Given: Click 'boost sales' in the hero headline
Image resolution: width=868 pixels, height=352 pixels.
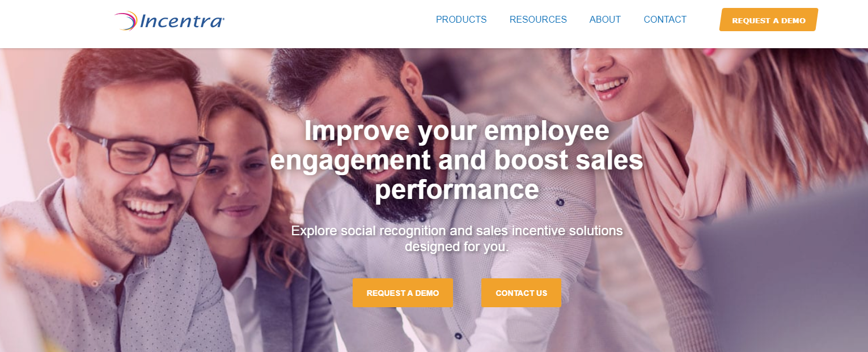Looking at the screenshot, I should pos(569,160).
